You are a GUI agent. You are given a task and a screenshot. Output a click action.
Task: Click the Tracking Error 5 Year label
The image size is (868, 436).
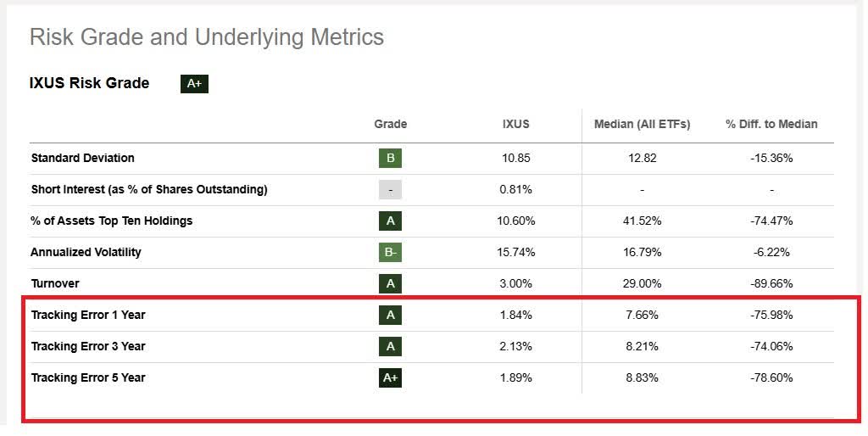88,377
